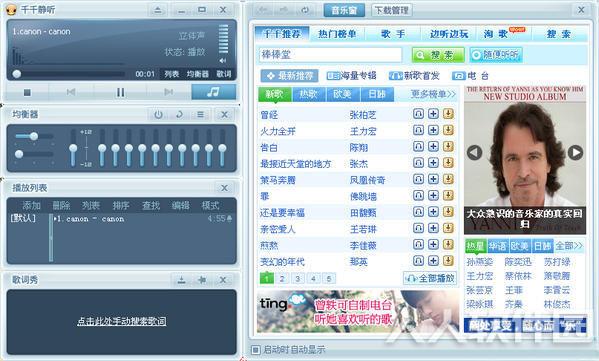Open the 查找 search menu in playlist
599x361 pixels.
click(151, 206)
